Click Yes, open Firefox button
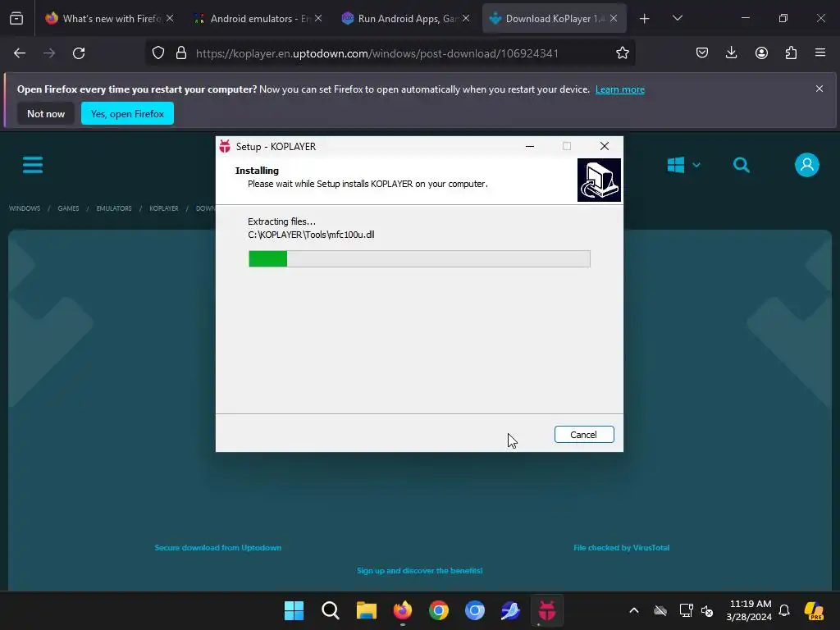 127,113
